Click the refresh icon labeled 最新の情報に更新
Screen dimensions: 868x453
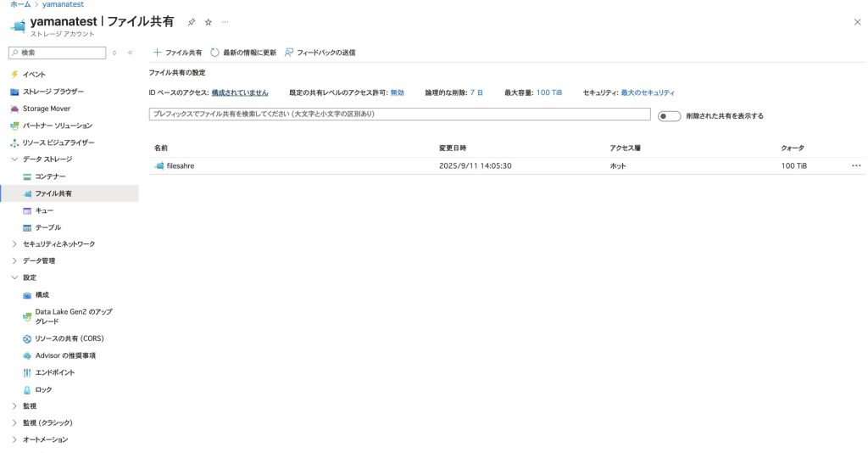pyautogui.click(x=215, y=53)
